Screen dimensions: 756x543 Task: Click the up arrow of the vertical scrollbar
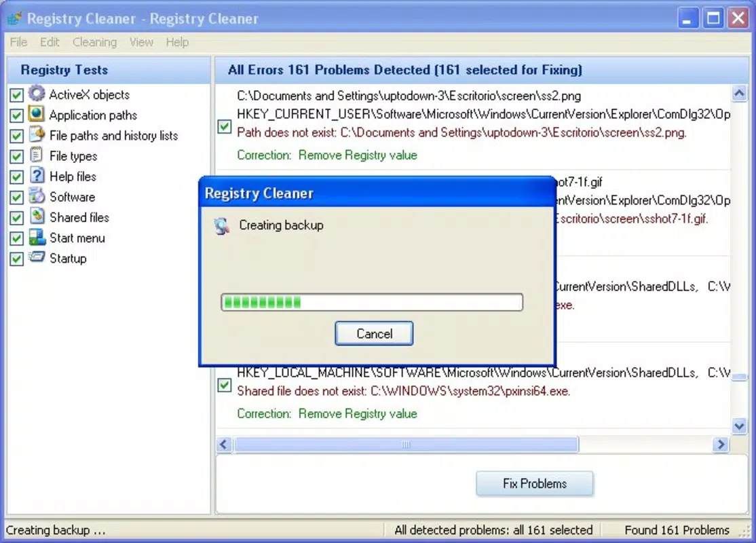pos(739,93)
